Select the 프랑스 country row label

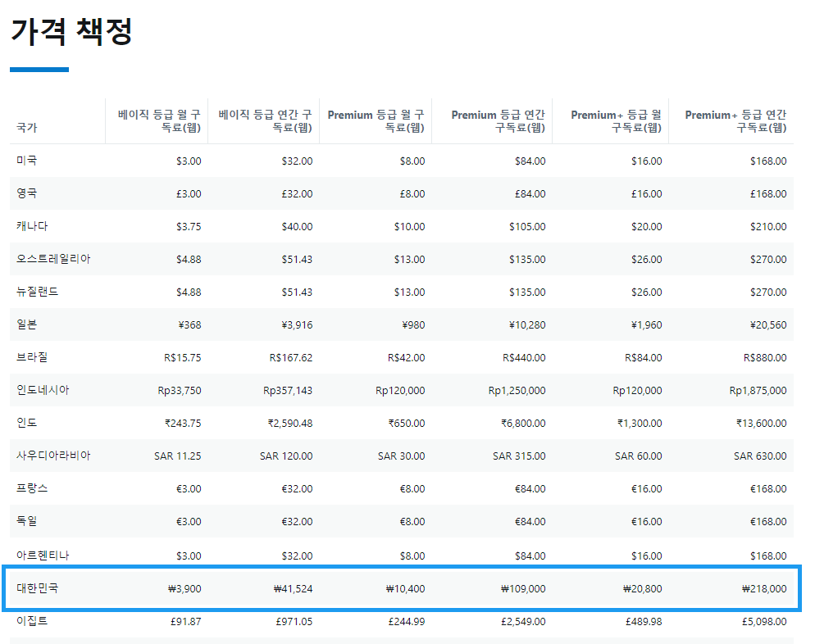32,488
